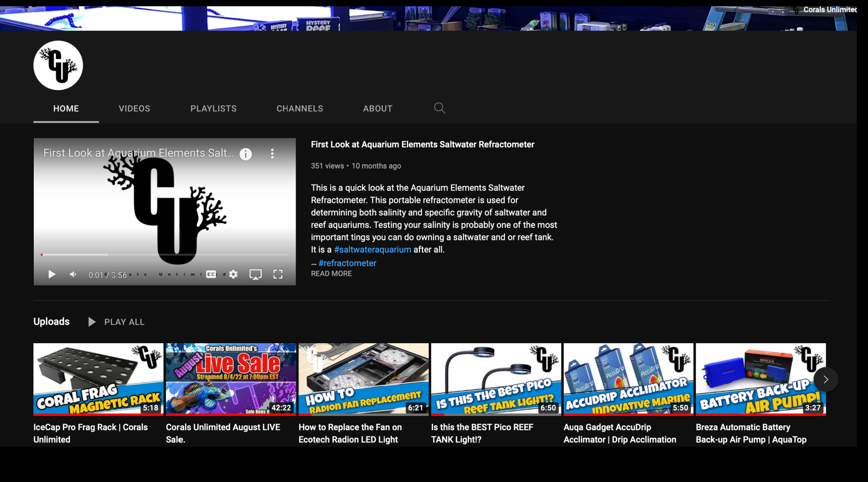Go to the About tab
This screenshot has height=482, width=868.
click(378, 108)
